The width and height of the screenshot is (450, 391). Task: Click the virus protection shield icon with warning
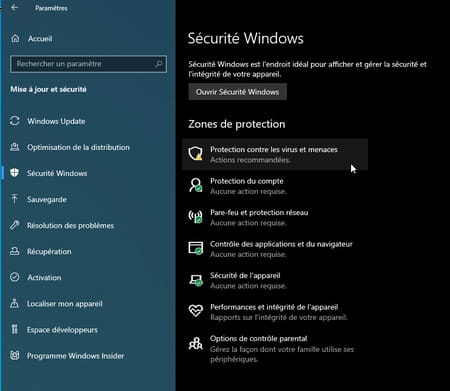[x=195, y=154]
